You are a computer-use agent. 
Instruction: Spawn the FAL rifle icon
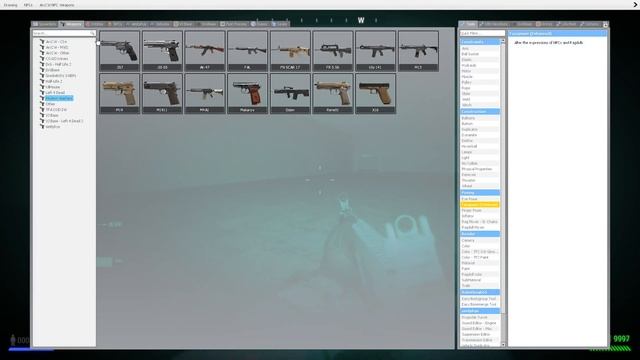[247, 51]
